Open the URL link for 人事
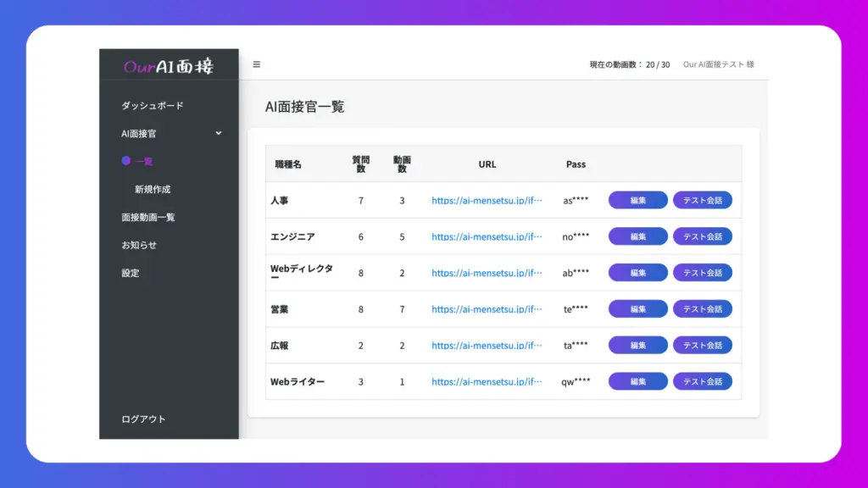868x488 pixels. tap(487, 200)
